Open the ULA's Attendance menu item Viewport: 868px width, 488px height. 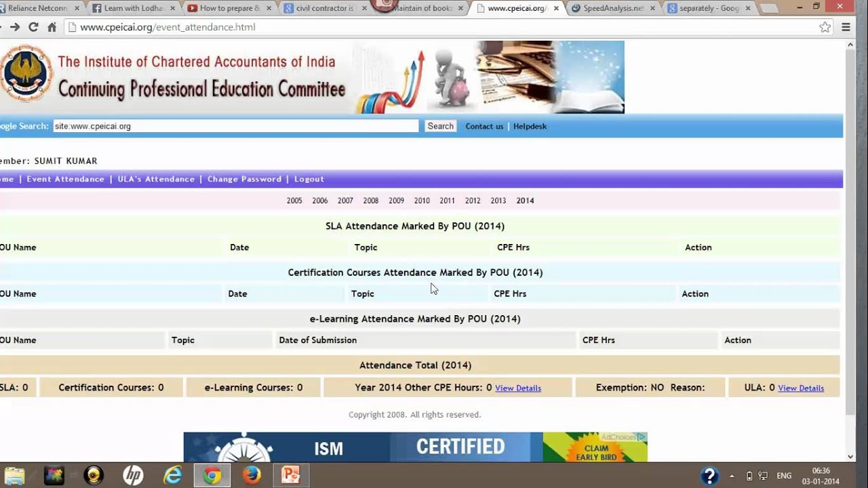point(156,179)
